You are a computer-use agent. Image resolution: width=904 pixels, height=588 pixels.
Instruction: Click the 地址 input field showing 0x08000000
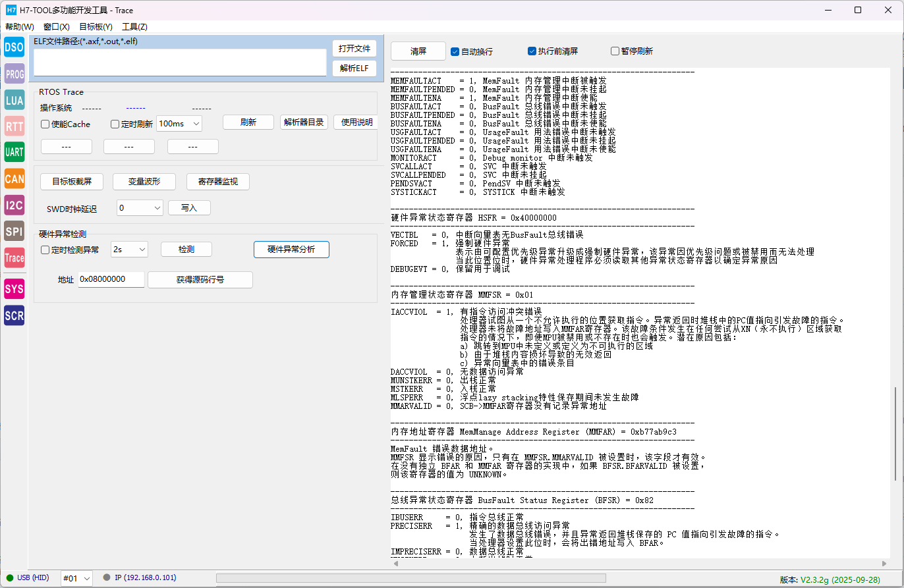pyautogui.click(x=111, y=279)
